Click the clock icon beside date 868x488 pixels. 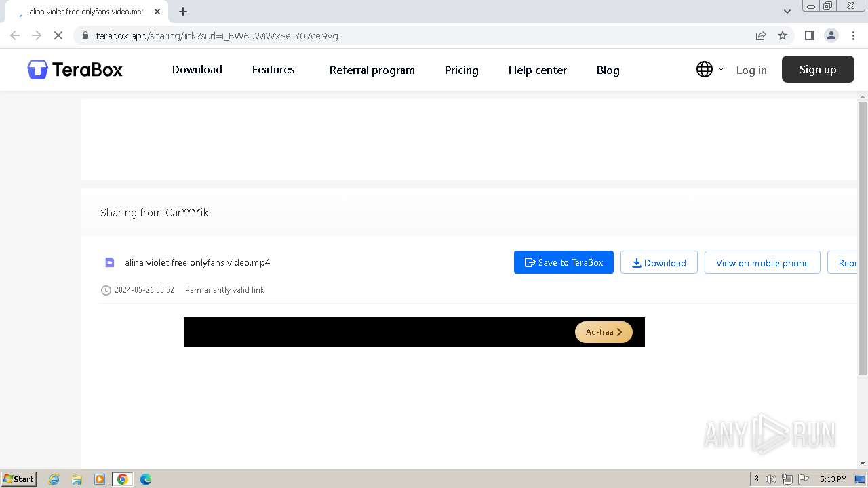pos(106,290)
